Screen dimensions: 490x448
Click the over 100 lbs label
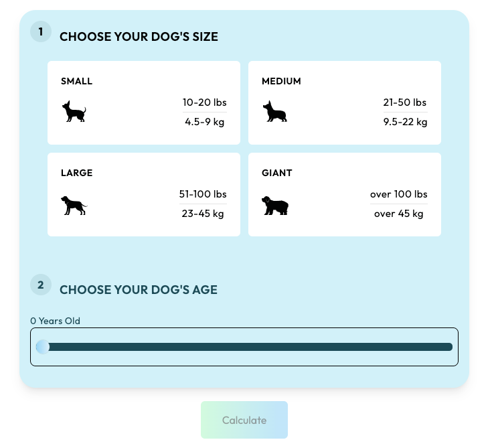click(x=399, y=194)
